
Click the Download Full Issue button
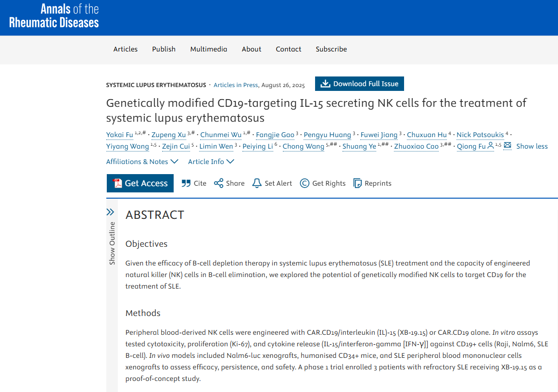coord(359,84)
